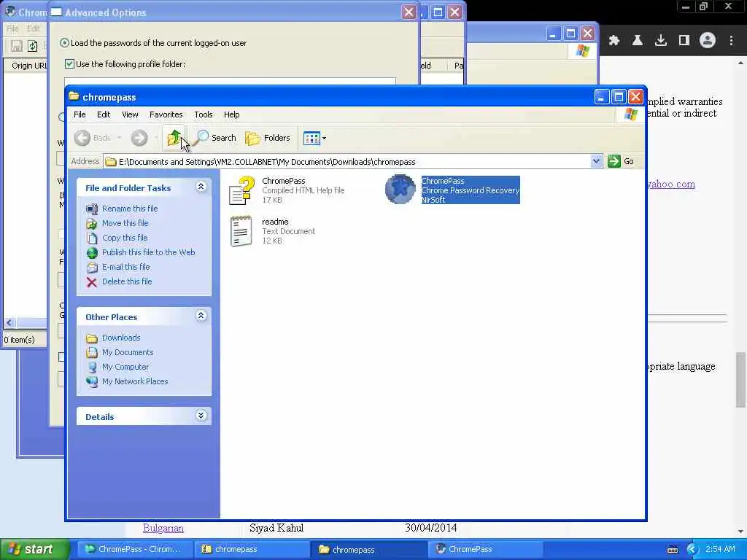This screenshot has width=747, height=560.
Task: Click the red X delete icon
Action: click(92, 282)
